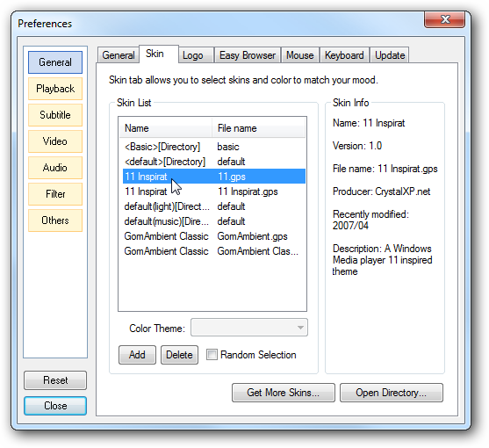
Task: Sort skin list by File name column
Action: pos(258,128)
